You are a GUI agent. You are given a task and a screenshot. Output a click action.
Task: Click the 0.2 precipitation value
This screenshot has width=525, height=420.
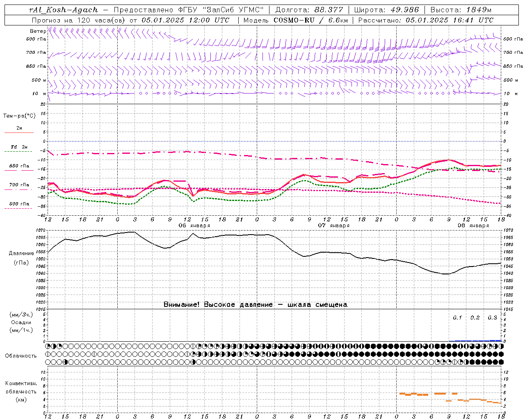click(x=475, y=318)
